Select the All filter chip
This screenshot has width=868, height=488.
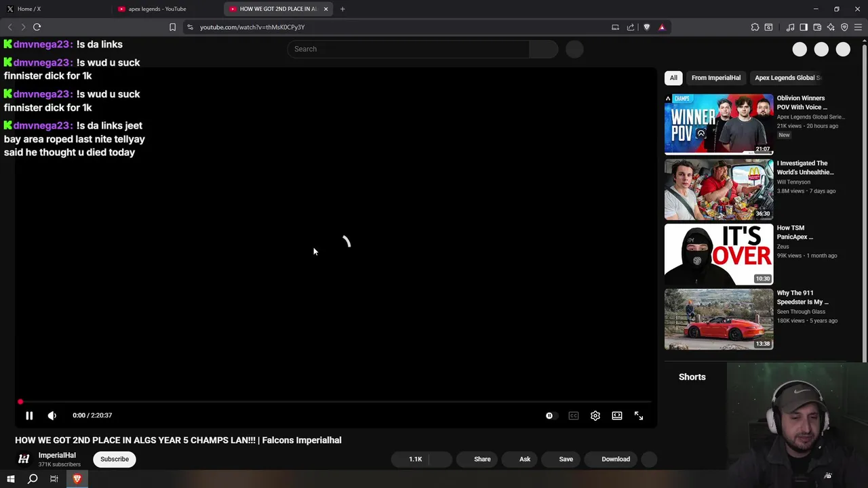673,77
